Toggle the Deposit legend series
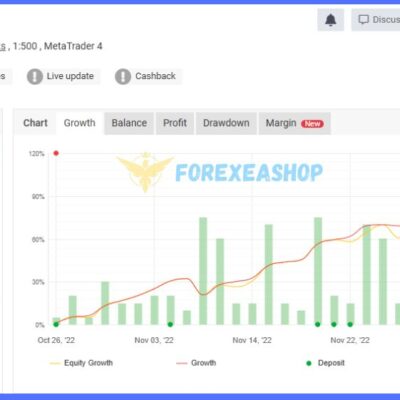Screen dimensions: 400x400 click(325, 363)
